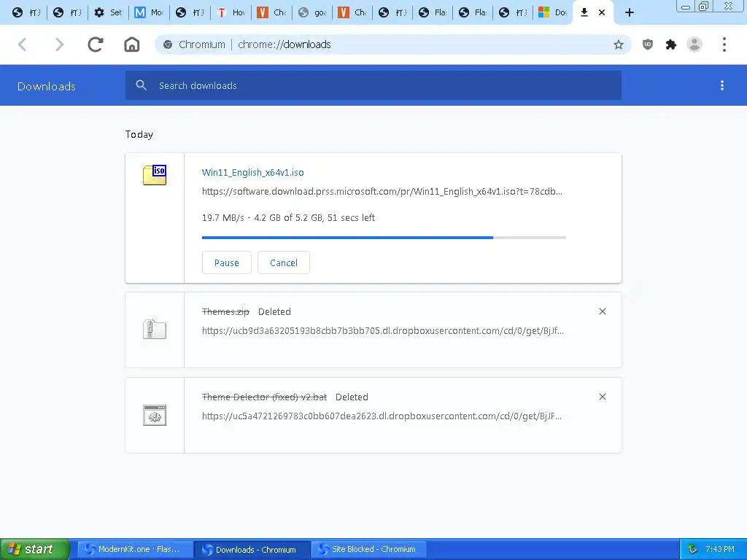Screen dimensions: 747x560
Task: Remove Themes.zip from the list
Action: pos(603,311)
